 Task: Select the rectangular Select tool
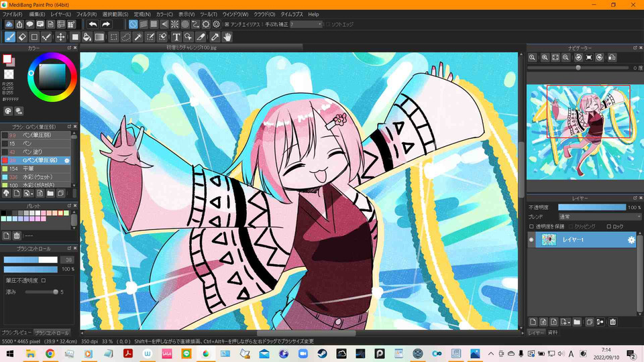pos(114,37)
